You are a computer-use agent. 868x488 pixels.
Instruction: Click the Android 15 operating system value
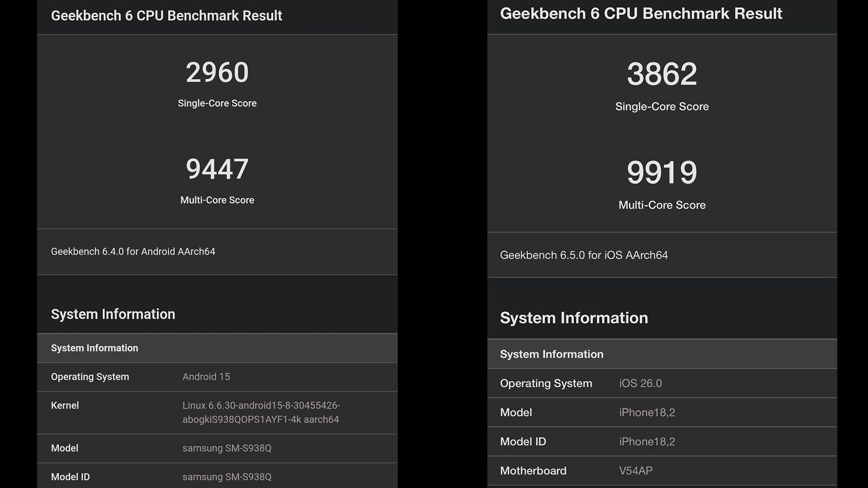[206, 377]
